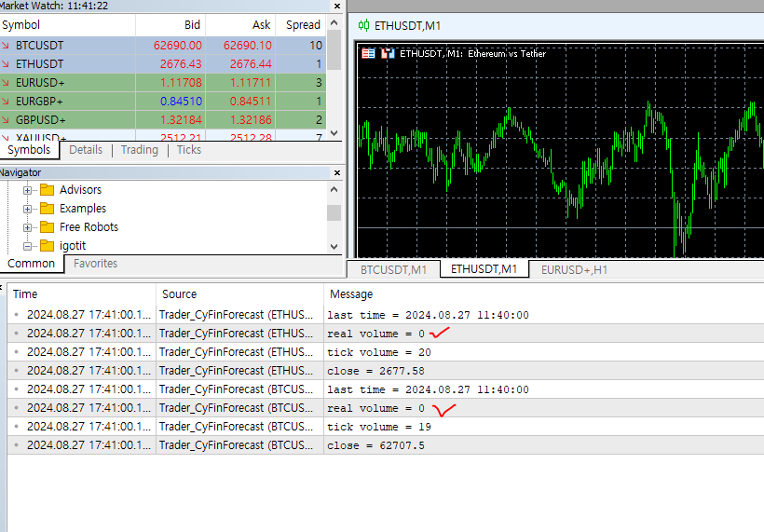
Task: Switch to the BTCUSDT,M1 chart tab
Action: point(393,270)
